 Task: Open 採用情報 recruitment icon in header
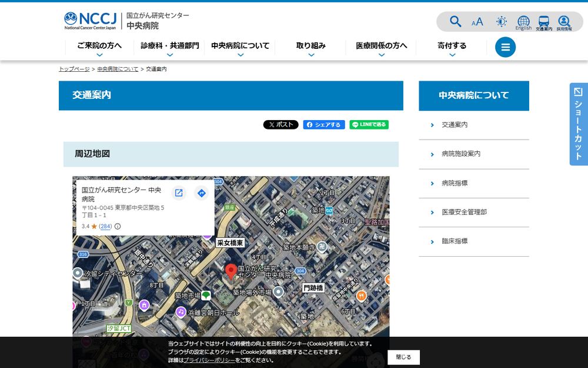point(564,24)
